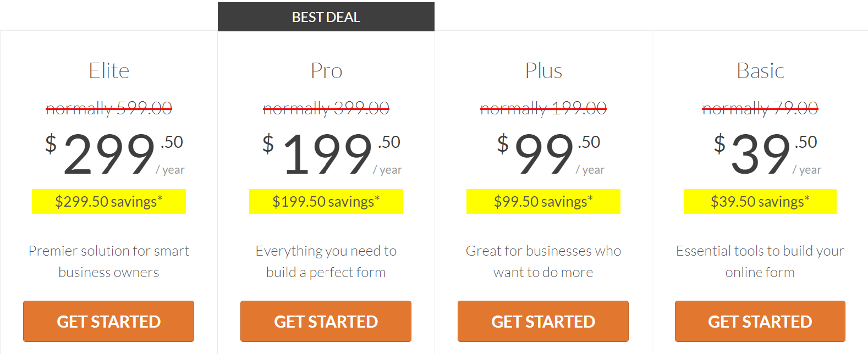Click the Pro plan title
The image size is (868, 354).
(326, 71)
